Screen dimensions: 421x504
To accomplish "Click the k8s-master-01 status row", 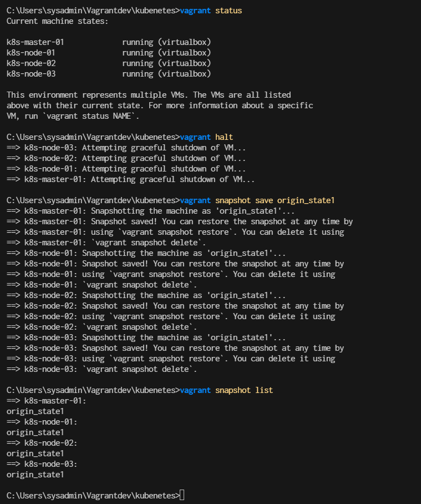I will pyautogui.click(x=109, y=42).
